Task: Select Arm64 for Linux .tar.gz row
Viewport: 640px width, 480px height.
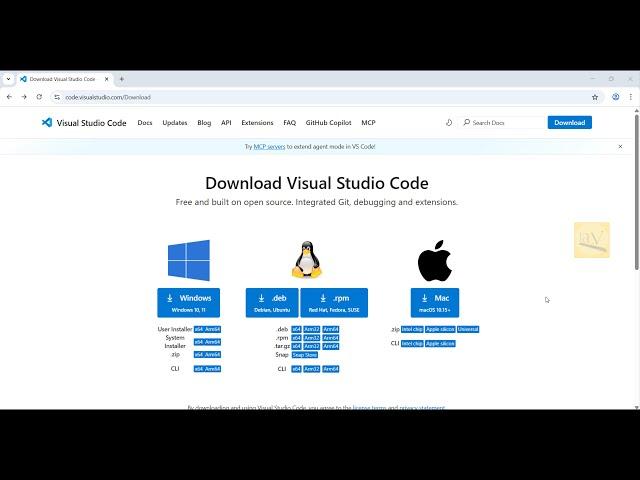Action: 331,346
